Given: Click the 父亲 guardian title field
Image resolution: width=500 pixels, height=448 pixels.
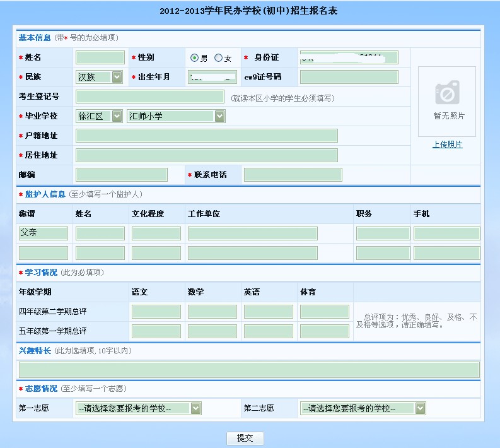Looking at the screenshot, I should point(43,233).
